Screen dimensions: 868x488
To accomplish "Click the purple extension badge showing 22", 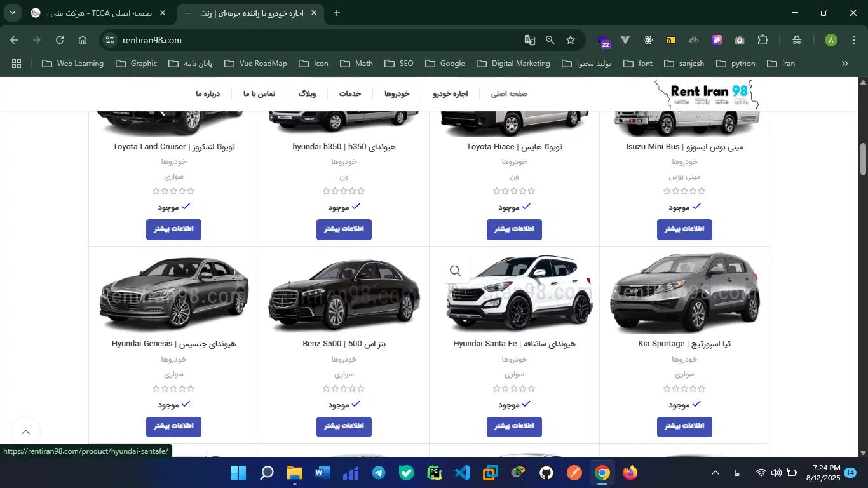I will point(604,41).
